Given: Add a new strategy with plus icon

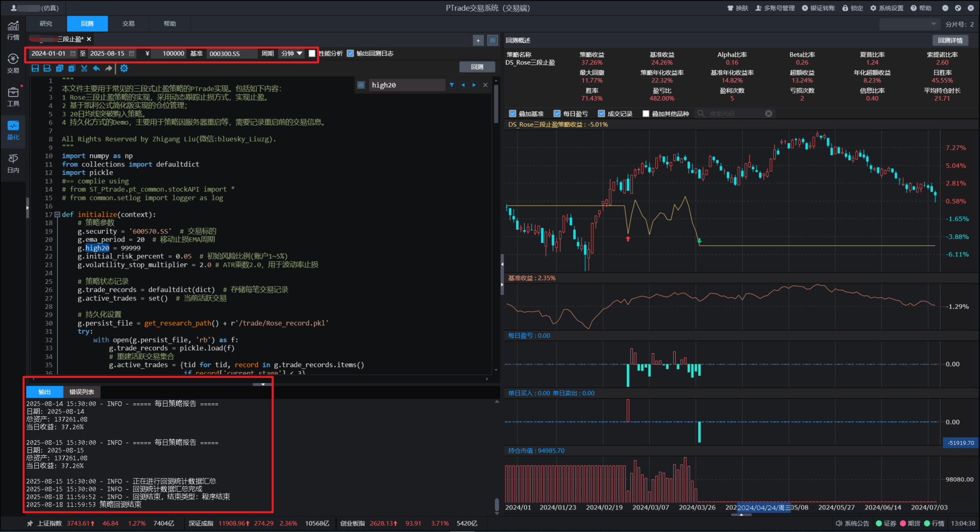Looking at the screenshot, I should click(x=478, y=40).
